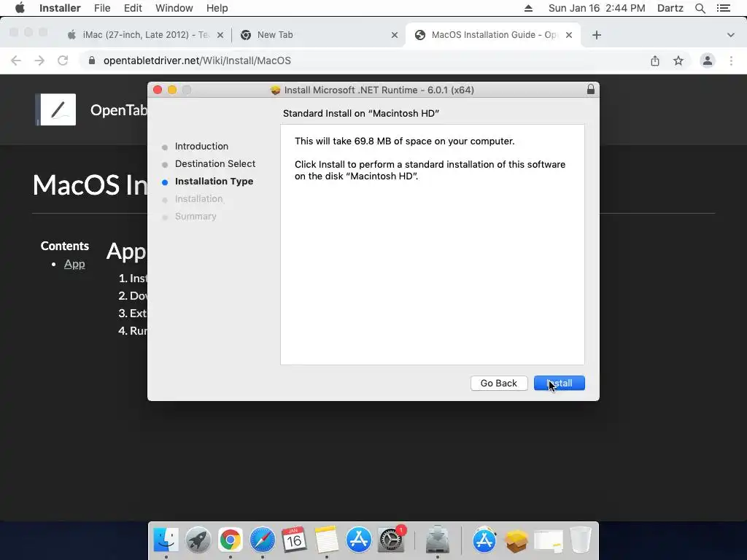This screenshot has width=747, height=560.
Task: Close the MacOS Installation Guide tab
Action: pyautogui.click(x=569, y=35)
